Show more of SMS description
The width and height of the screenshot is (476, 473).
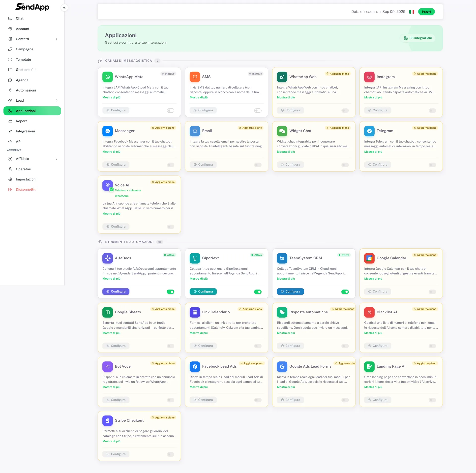[x=199, y=97]
